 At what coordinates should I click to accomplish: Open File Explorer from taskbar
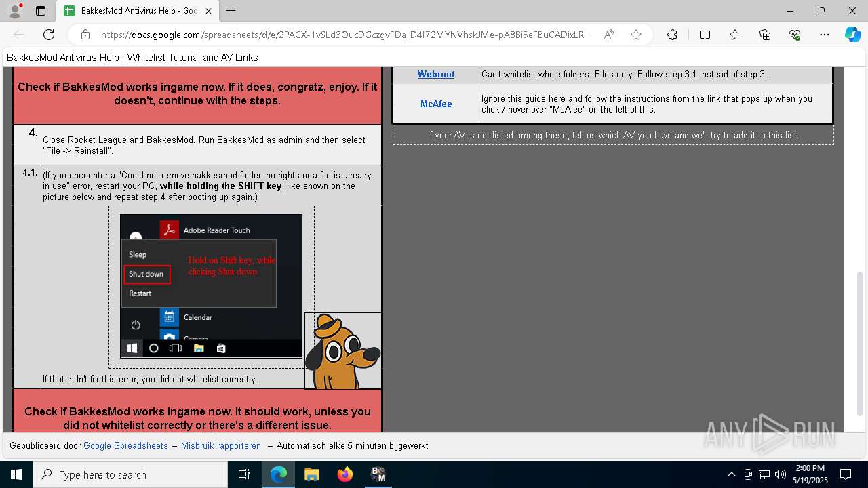pyautogui.click(x=311, y=474)
